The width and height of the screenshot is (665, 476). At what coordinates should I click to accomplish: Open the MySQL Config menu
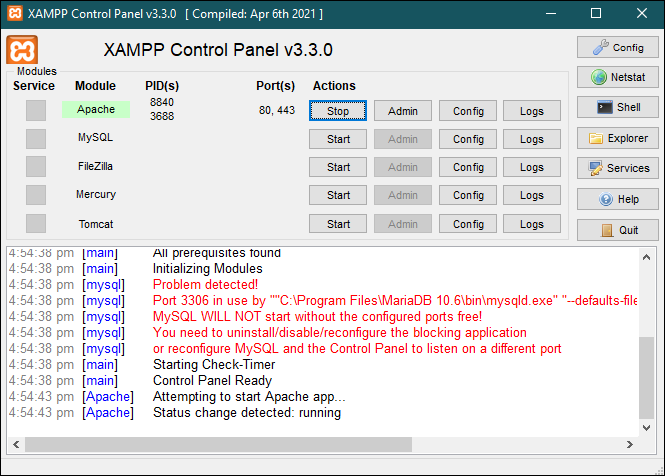[x=468, y=139]
